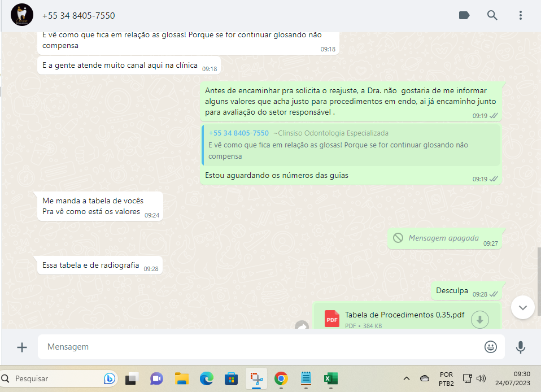
Task: Open the emoji picker
Action: (x=490, y=347)
